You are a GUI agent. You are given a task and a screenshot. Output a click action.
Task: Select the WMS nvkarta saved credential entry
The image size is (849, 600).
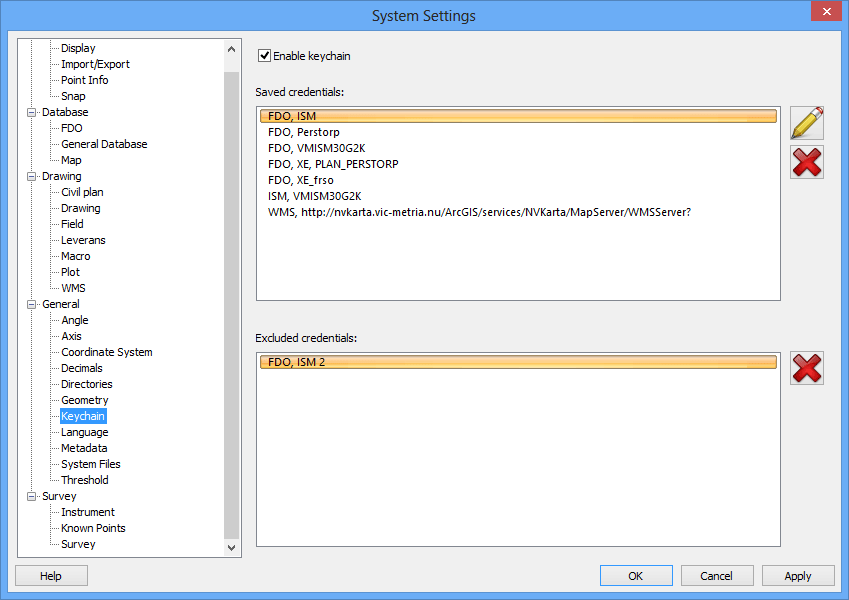click(479, 212)
